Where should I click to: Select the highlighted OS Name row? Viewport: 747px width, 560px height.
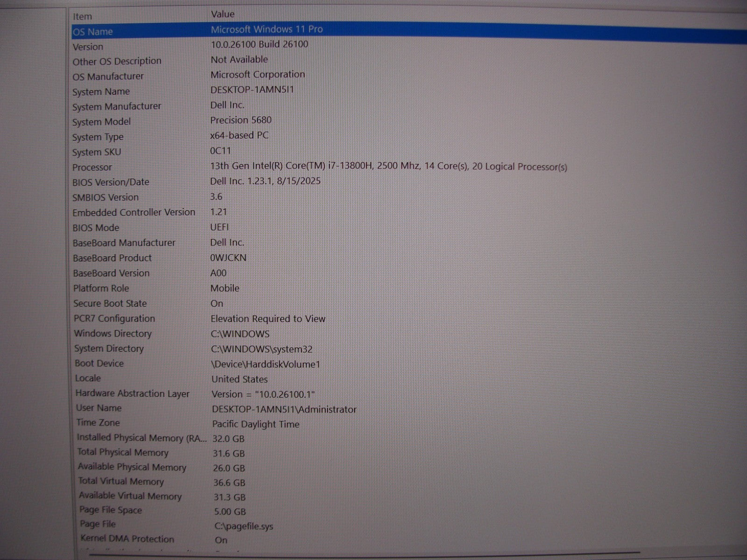(93, 32)
